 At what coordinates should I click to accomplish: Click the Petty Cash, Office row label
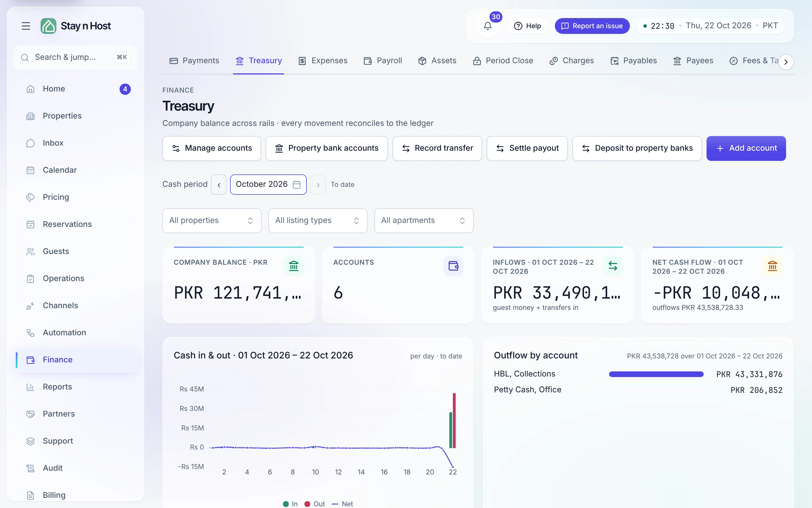[x=528, y=390]
